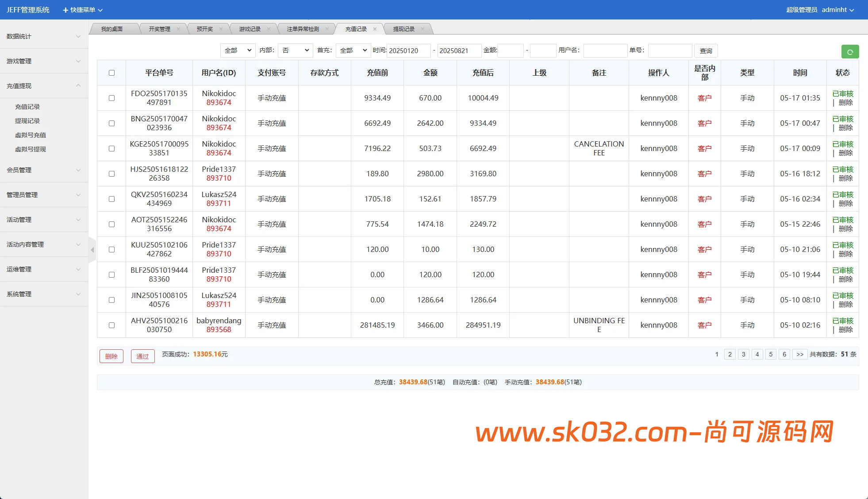Toggle the select-all checkbox in table header
Image resolution: width=868 pixels, height=499 pixels.
(x=111, y=73)
